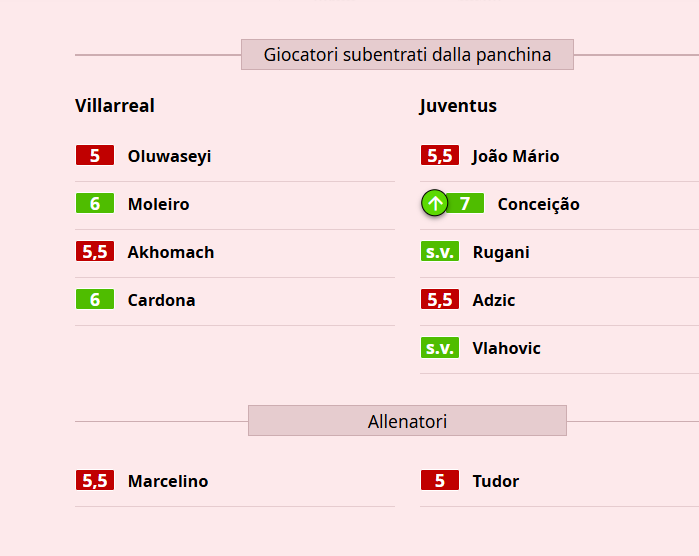Click the Juventus team heading
Image resolution: width=699 pixels, height=556 pixels.
[x=458, y=106]
